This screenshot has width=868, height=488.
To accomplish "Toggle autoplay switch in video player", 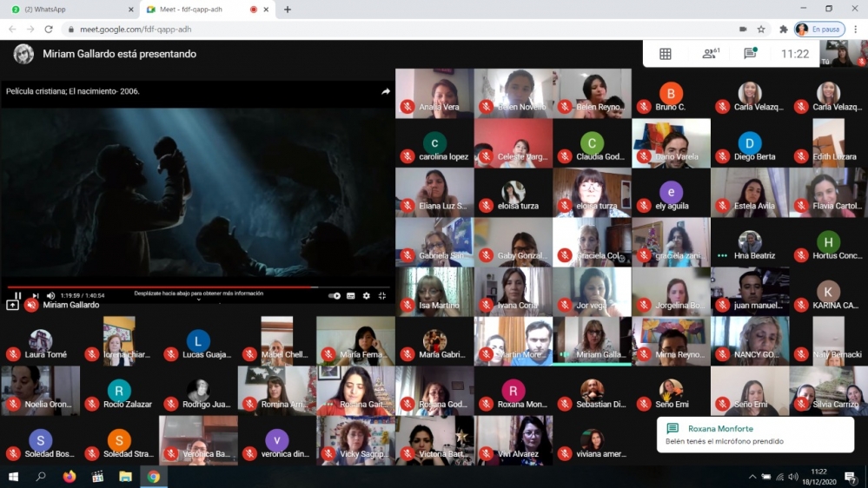I will (x=335, y=295).
